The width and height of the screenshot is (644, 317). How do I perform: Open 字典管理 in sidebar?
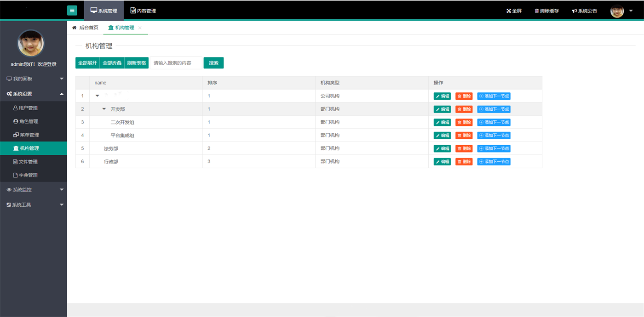[28, 175]
